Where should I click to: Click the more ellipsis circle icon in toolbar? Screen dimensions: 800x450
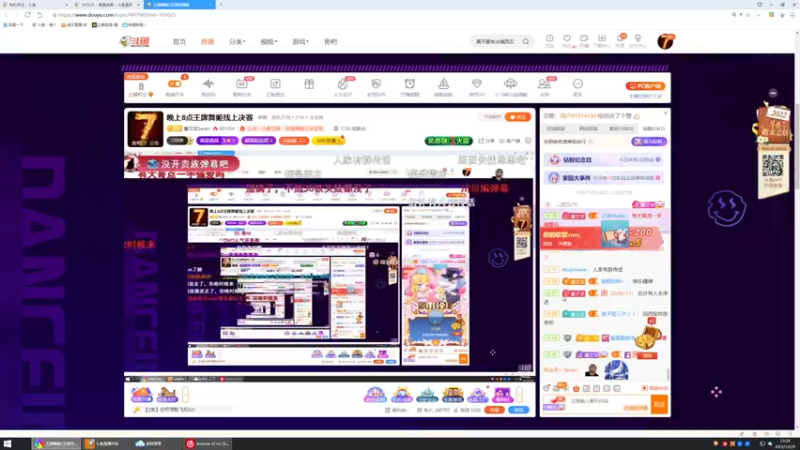(578, 84)
